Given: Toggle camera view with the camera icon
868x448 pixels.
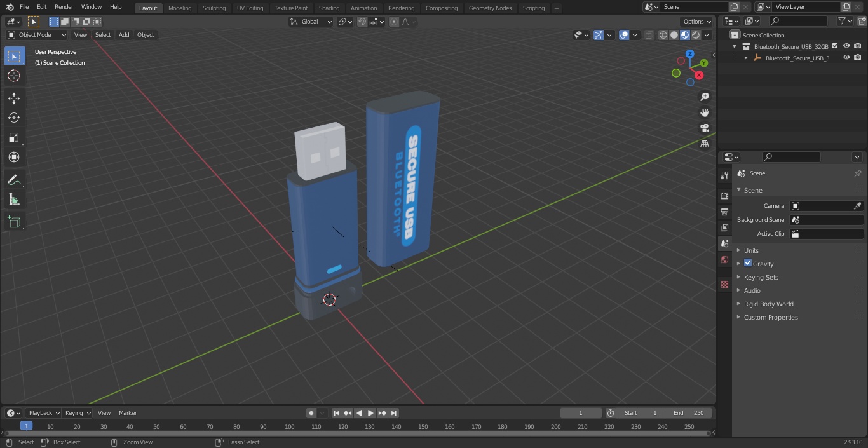Looking at the screenshot, I should click(x=704, y=128).
